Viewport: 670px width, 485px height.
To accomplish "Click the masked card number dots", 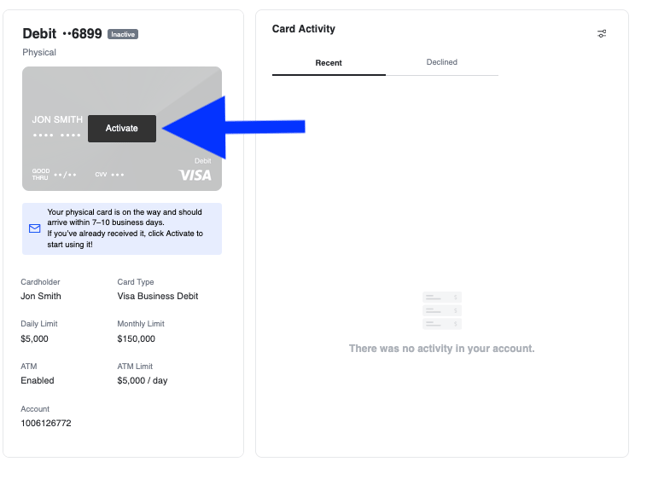I will click(57, 135).
